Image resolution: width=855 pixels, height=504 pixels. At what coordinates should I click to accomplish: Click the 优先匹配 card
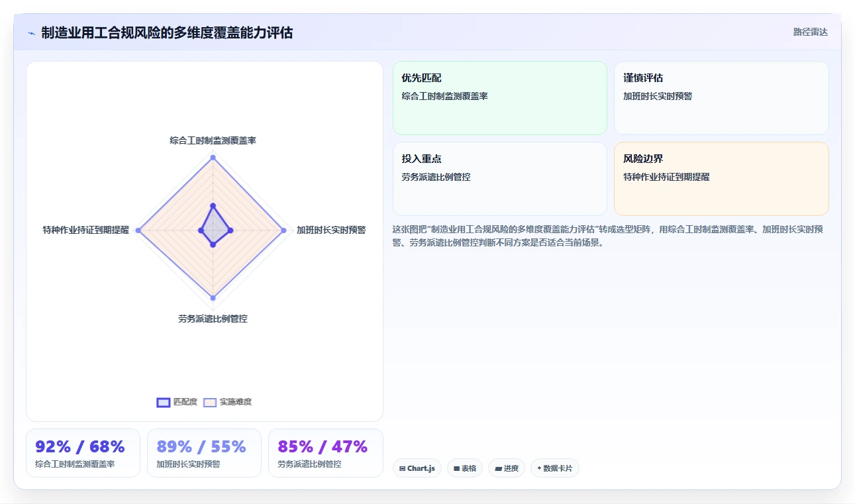click(500, 98)
